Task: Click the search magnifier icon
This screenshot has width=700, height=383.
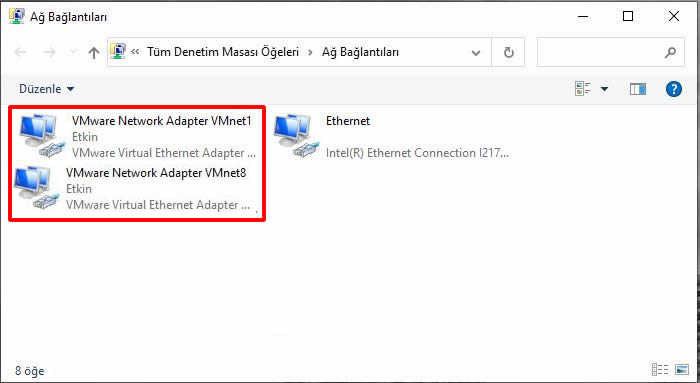Action: pyautogui.click(x=670, y=52)
